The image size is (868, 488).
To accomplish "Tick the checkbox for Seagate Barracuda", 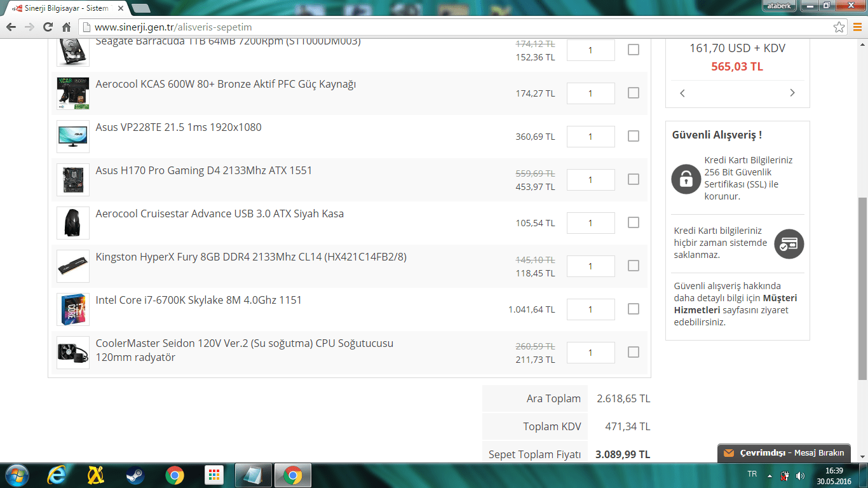I will [634, 50].
